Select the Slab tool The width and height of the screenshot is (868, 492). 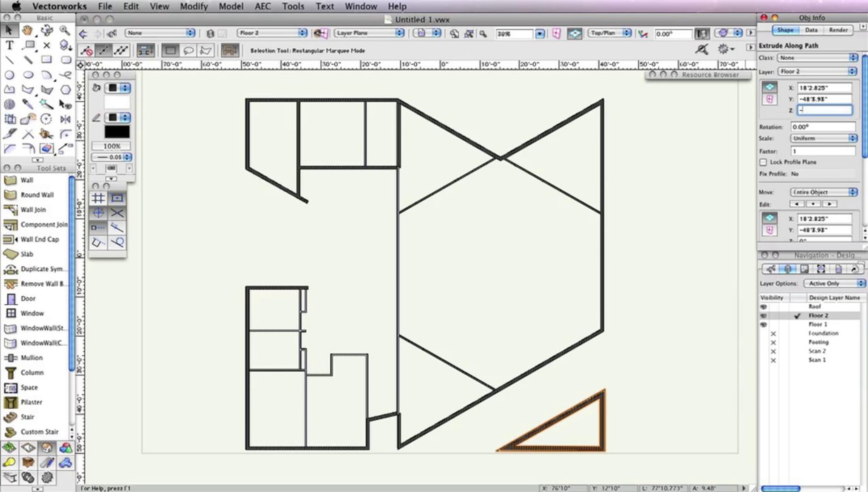(27, 254)
